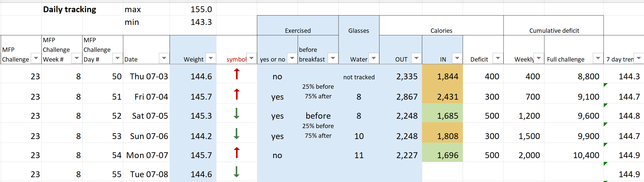644x182 pixels.
Task: Click the red up arrow for Fri 07-04
Action: pyautogui.click(x=237, y=94)
